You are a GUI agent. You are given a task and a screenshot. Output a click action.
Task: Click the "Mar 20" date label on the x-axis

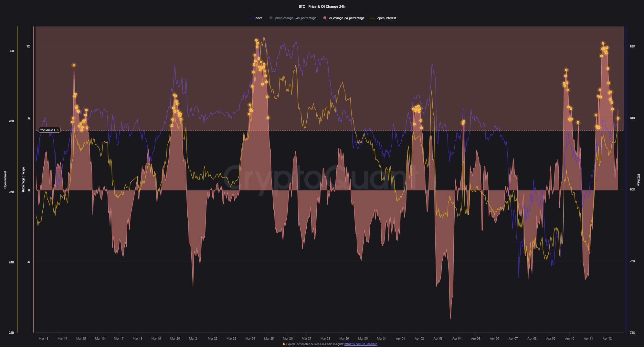pos(175,338)
